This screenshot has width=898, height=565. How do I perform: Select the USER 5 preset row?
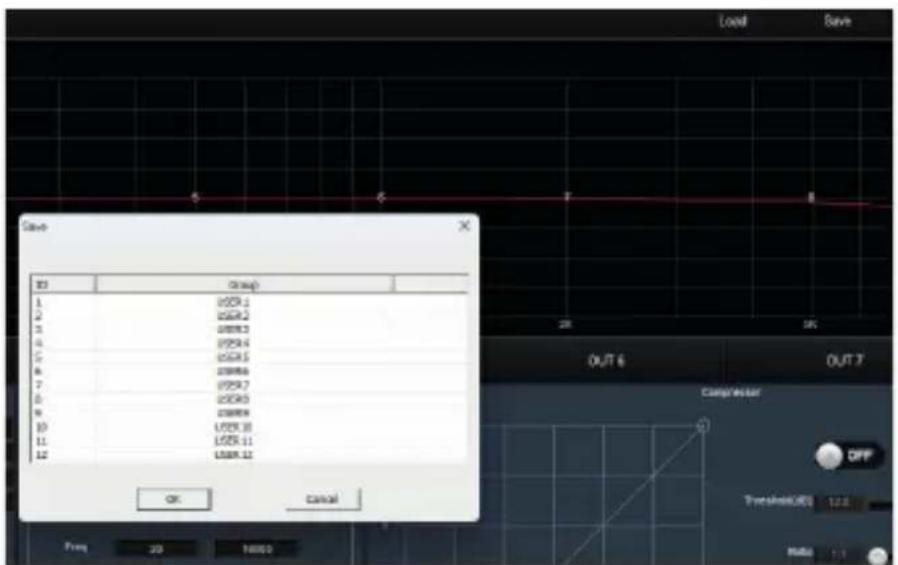pyautogui.click(x=249, y=357)
